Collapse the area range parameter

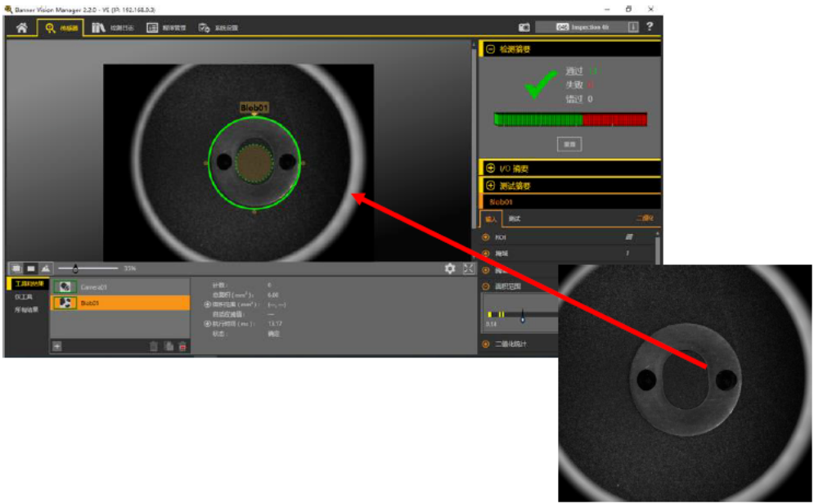(486, 286)
